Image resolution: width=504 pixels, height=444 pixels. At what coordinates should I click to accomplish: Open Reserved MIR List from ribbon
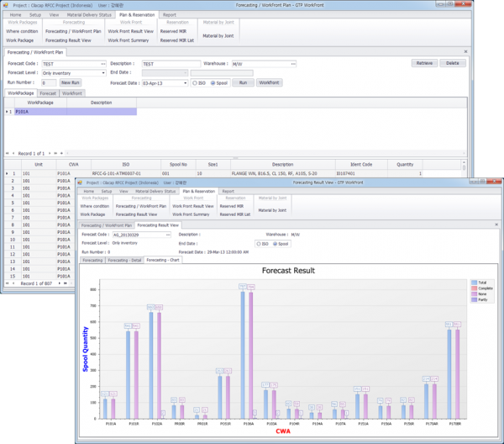[x=176, y=40]
